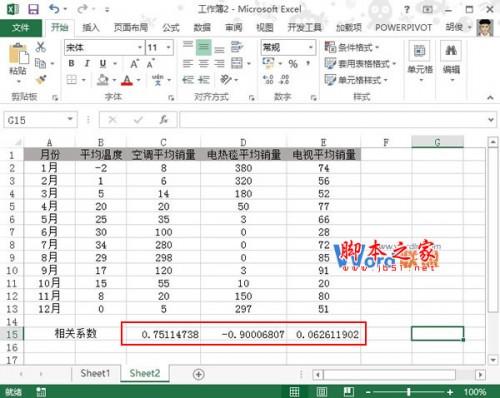Toggle middle align icon
Image resolution: width=500 pixels, height=398 pixels.
point(203,47)
